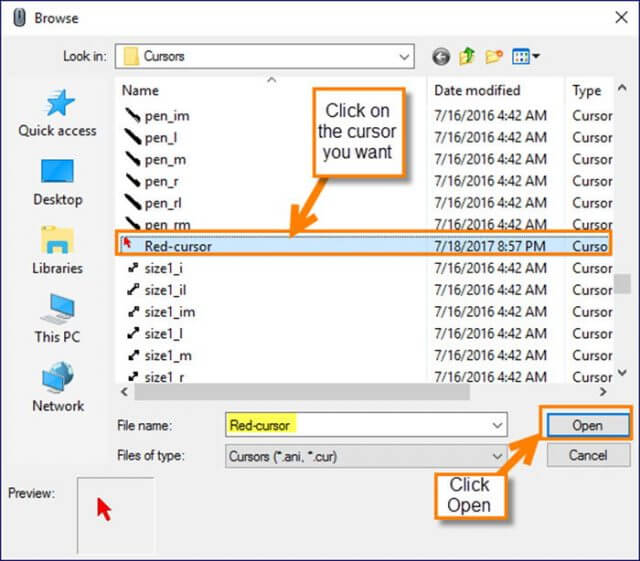
Task: Close the Browse dialog
Action: click(x=621, y=18)
